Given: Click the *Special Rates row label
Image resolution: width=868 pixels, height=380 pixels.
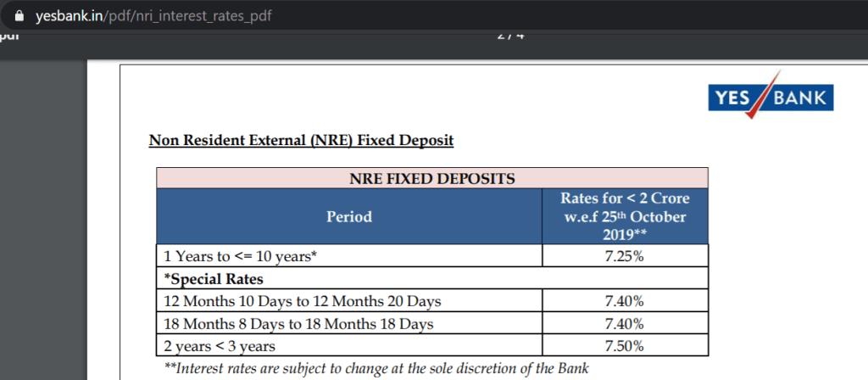Looking at the screenshot, I should [x=201, y=278].
